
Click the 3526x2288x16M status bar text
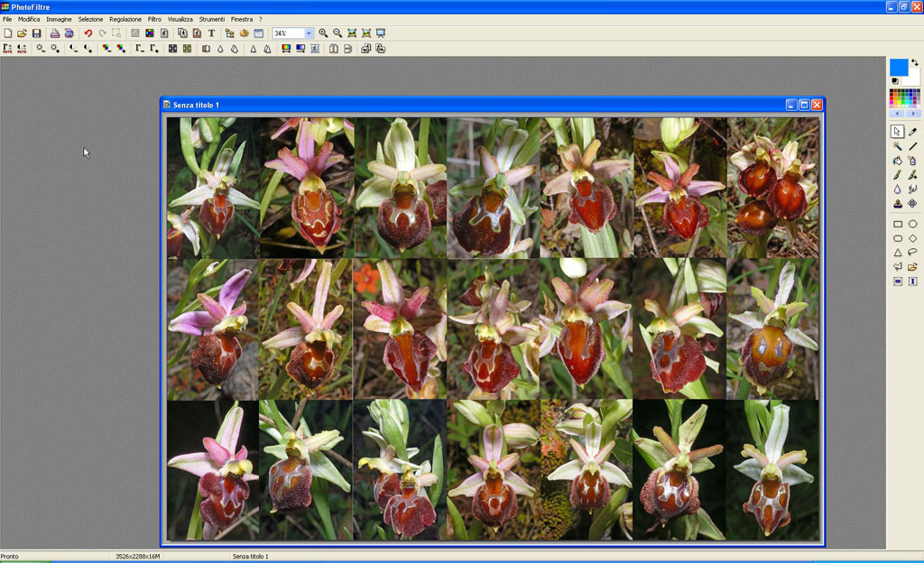click(137, 556)
